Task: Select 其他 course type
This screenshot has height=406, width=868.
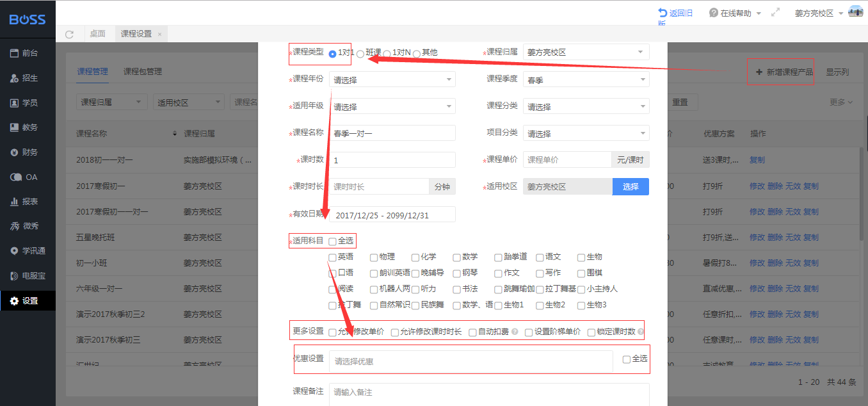Action: (x=417, y=54)
